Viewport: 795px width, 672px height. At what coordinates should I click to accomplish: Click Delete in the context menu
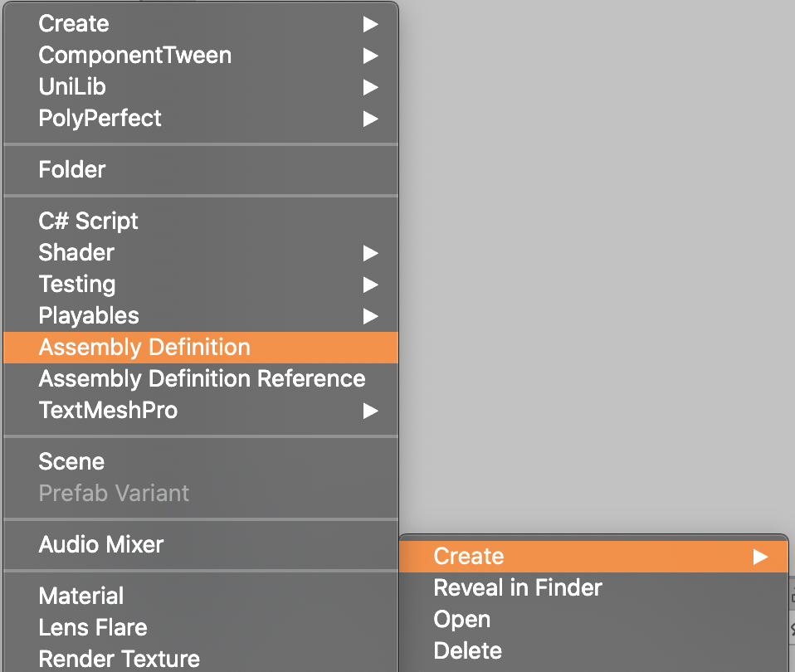[467, 650]
